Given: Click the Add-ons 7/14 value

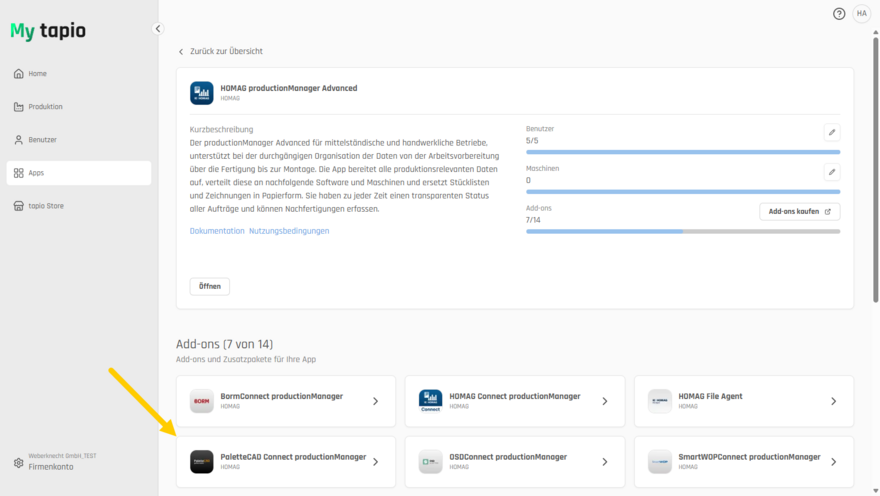Looking at the screenshot, I should point(533,220).
